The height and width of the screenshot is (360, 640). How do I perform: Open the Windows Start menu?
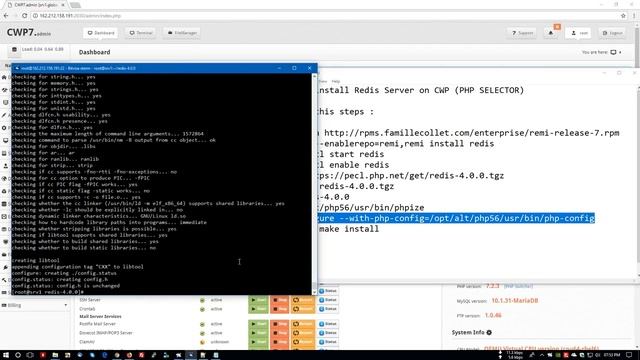click(6, 355)
